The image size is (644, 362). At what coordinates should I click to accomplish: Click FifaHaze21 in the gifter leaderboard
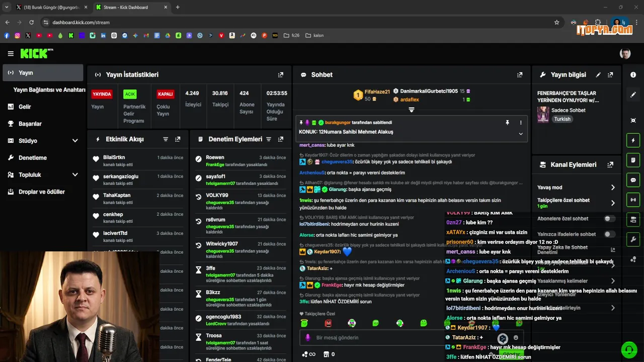click(377, 92)
